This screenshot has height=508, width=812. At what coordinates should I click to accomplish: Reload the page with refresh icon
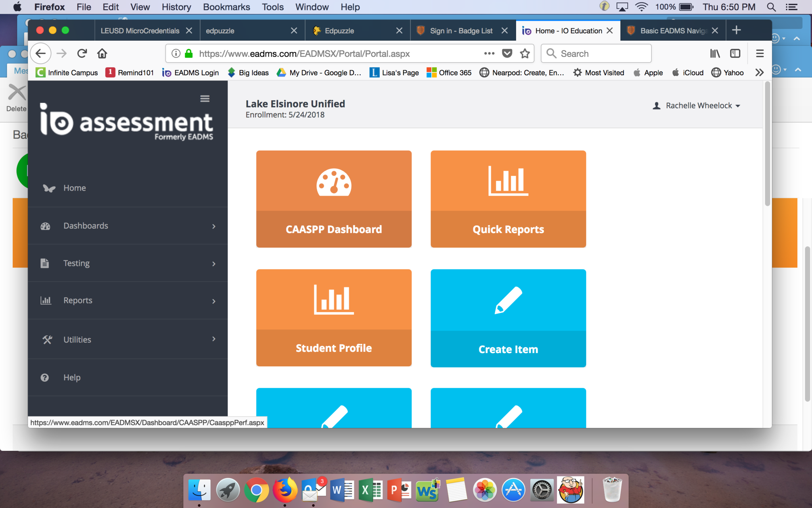point(82,54)
